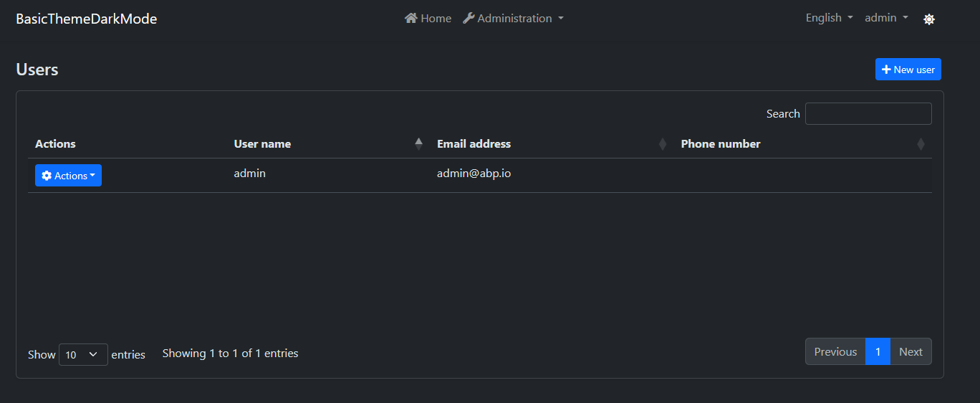Click the BasicThemeDarkMode brand link
Screen dimensions: 980x403
[x=87, y=19]
